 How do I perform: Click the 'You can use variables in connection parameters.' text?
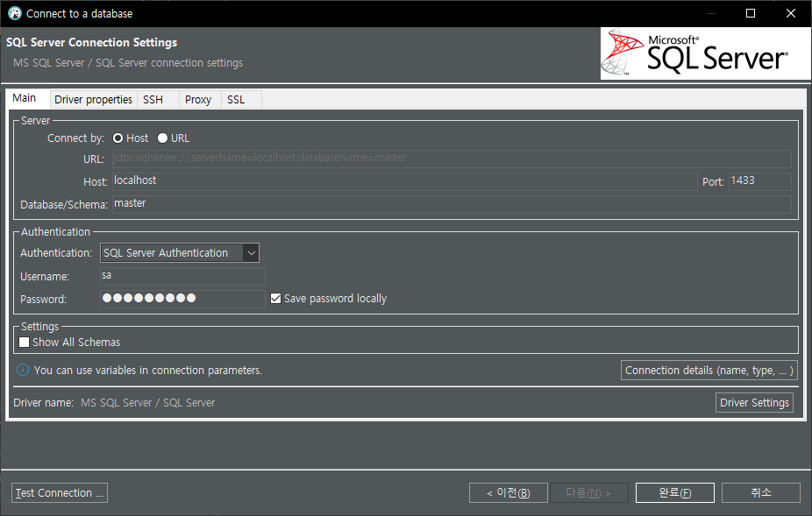coord(148,371)
